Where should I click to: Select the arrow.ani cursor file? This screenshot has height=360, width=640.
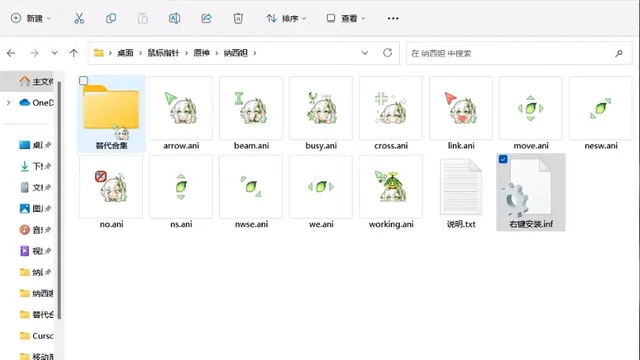point(181,113)
